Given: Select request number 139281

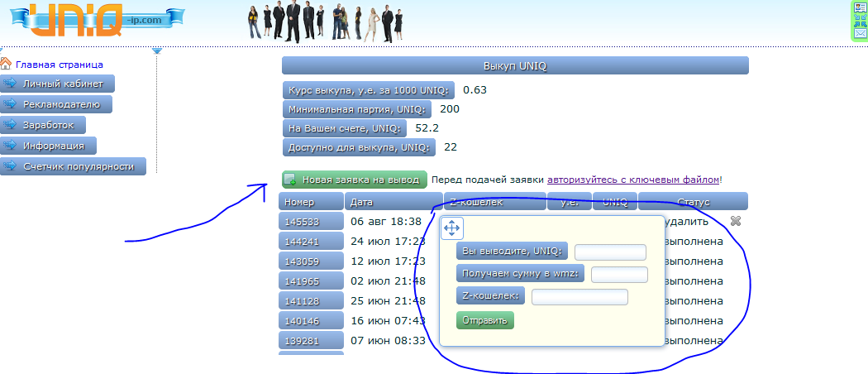Looking at the screenshot, I should [x=311, y=340].
